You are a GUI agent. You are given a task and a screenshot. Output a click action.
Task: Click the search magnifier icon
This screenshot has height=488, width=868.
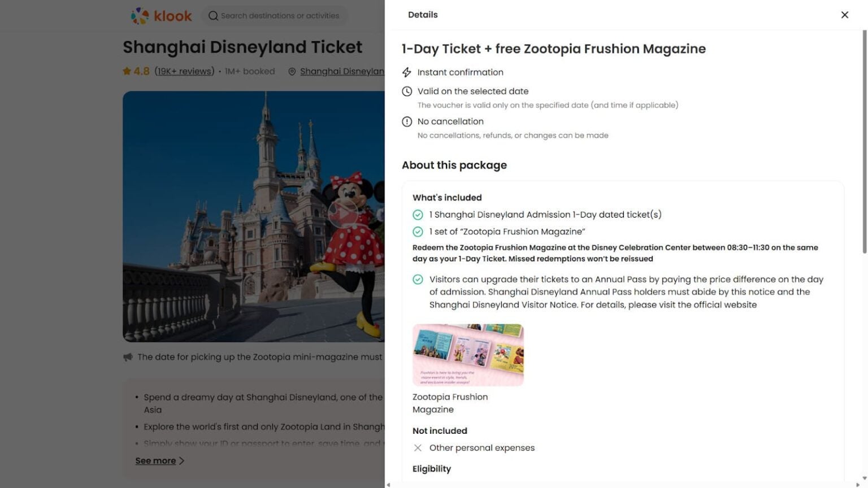[x=213, y=16]
